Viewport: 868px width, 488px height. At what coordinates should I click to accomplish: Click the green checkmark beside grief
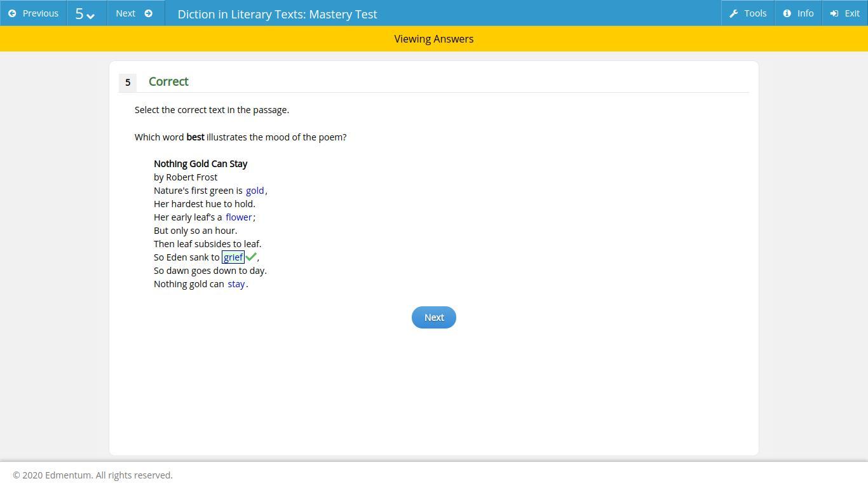pyautogui.click(x=251, y=257)
